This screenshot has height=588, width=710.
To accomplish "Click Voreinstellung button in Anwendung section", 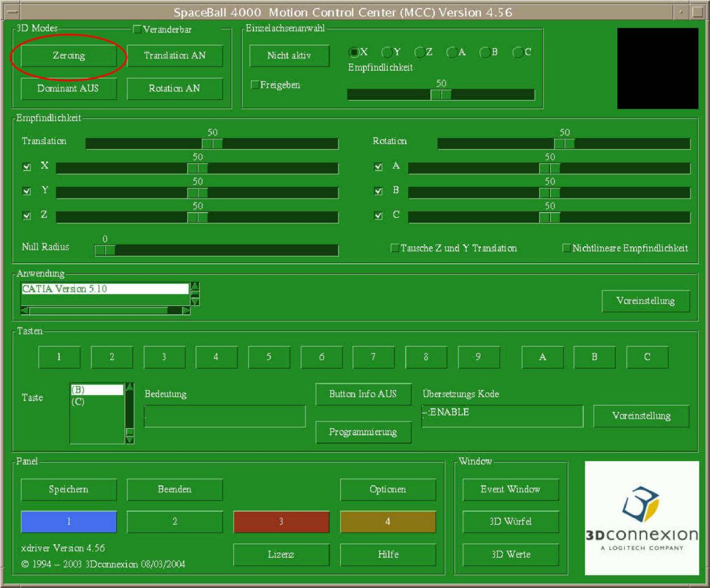I will pyautogui.click(x=645, y=301).
